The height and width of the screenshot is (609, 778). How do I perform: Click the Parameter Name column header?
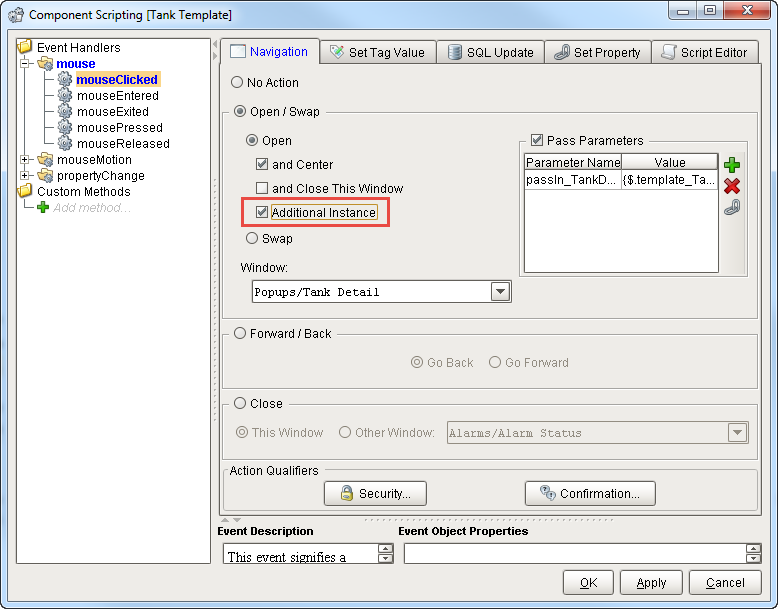573,162
